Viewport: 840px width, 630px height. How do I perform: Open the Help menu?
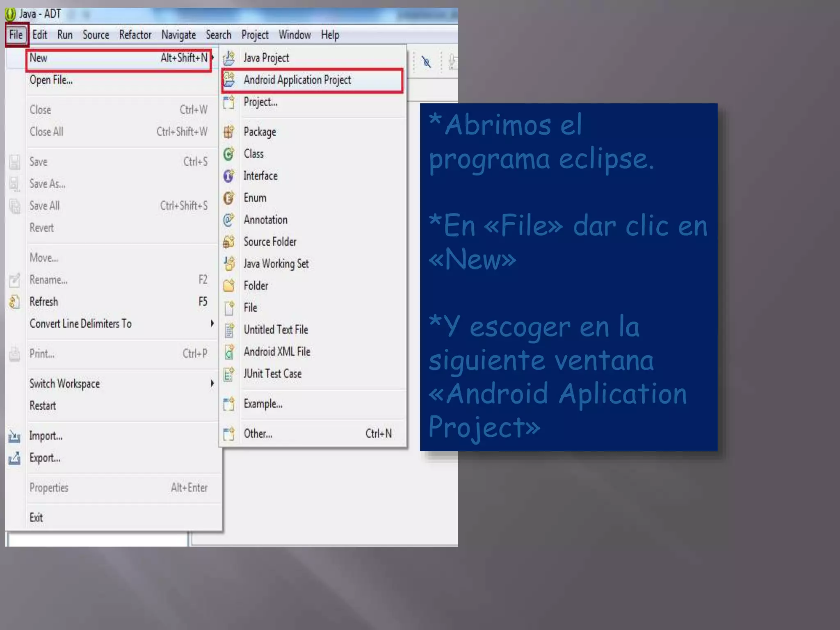[330, 35]
